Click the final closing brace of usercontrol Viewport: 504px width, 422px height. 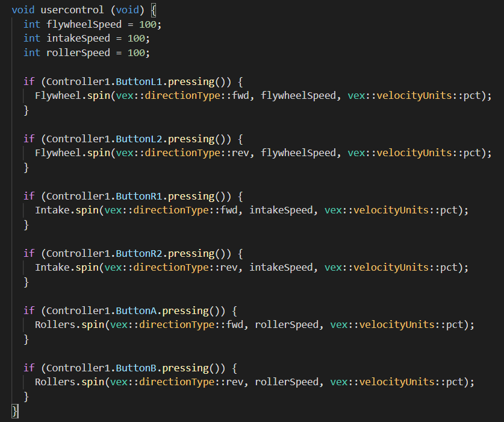[15, 411]
